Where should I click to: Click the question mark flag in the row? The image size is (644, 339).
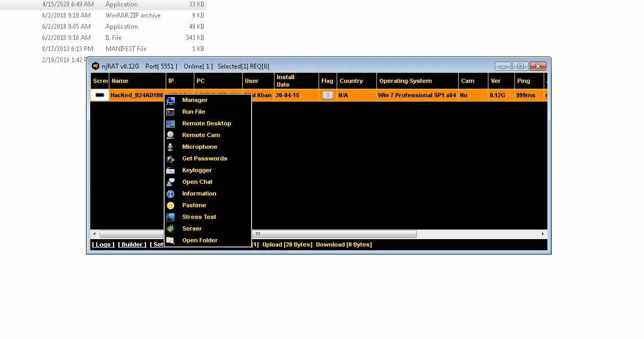point(328,96)
